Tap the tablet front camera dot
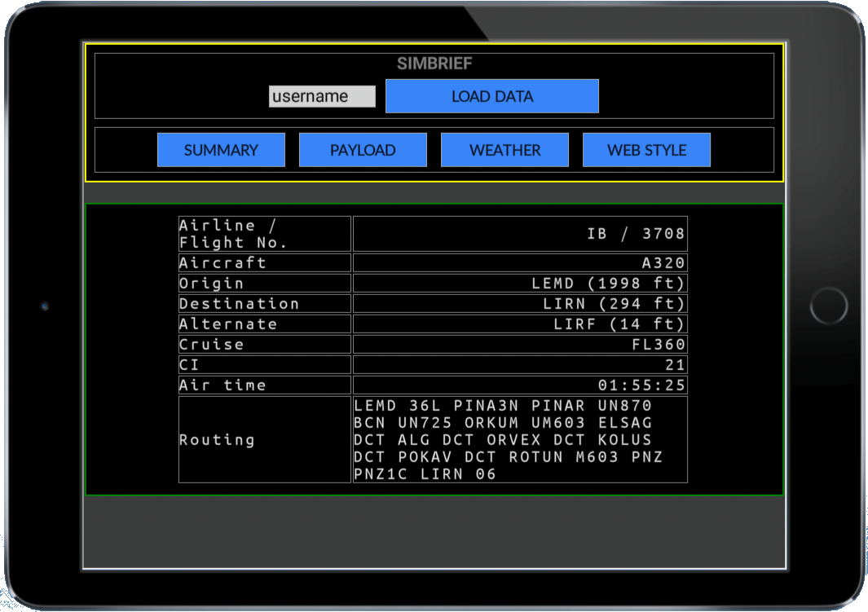 click(x=45, y=306)
